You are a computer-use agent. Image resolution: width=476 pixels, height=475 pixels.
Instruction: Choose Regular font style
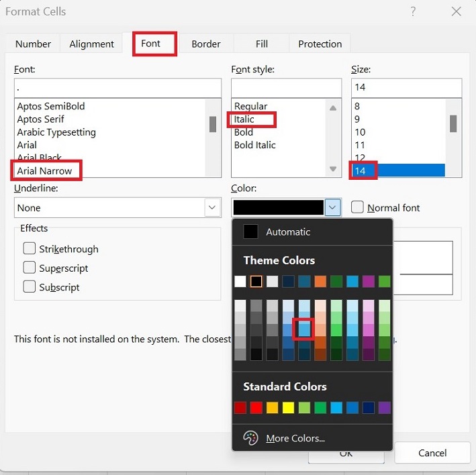tap(250, 106)
